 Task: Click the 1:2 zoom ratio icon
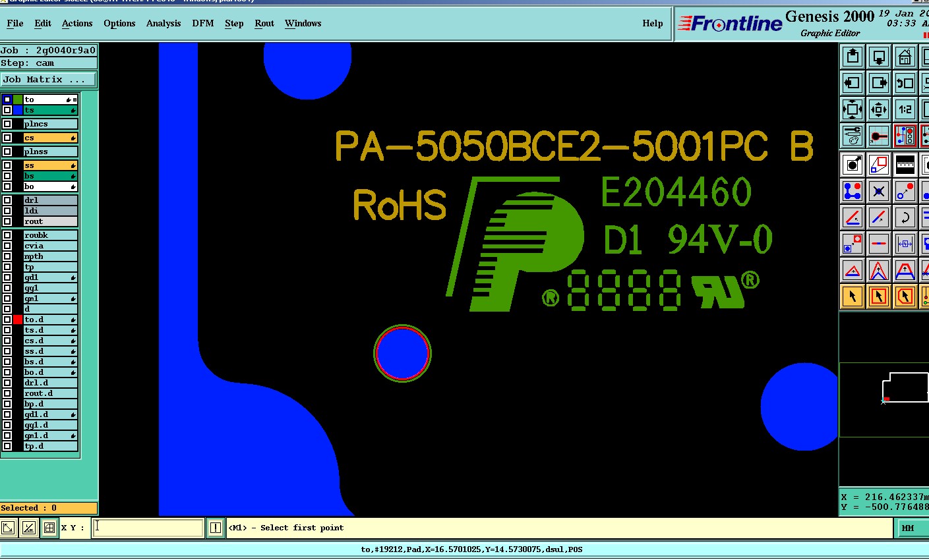(x=905, y=109)
